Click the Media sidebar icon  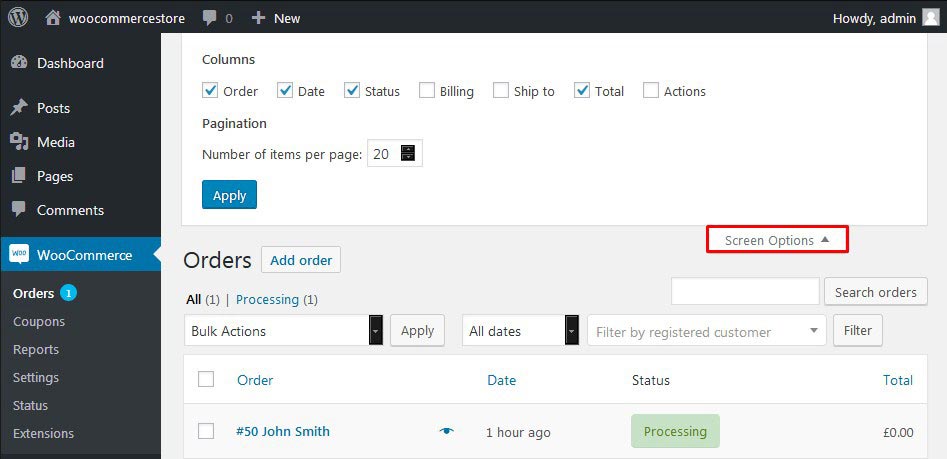click(19, 142)
